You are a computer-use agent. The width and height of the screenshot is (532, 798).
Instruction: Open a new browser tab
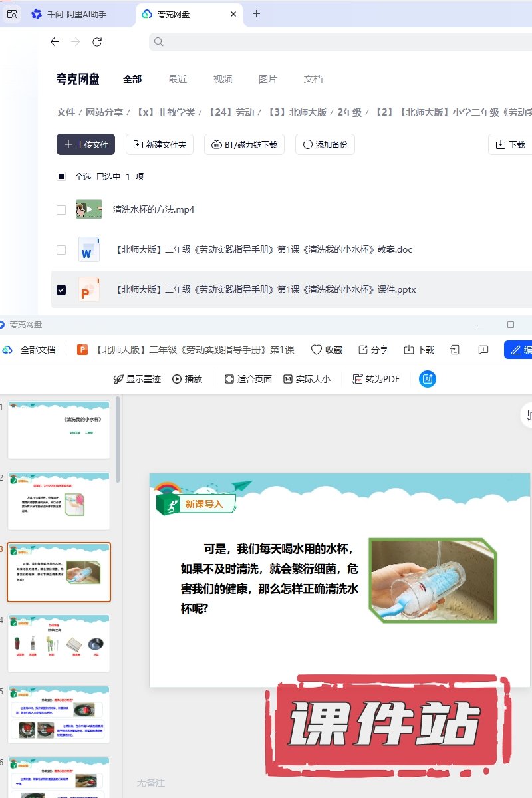pos(256,14)
